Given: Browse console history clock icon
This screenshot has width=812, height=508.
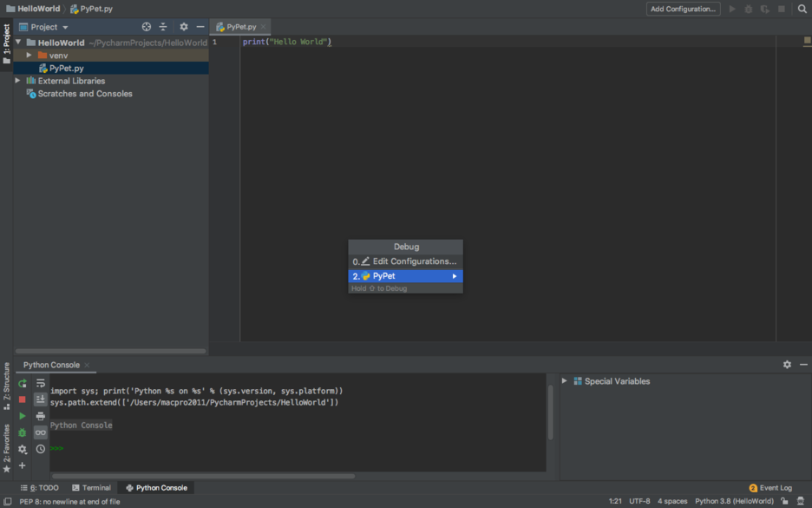Looking at the screenshot, I should coord(41,449).
